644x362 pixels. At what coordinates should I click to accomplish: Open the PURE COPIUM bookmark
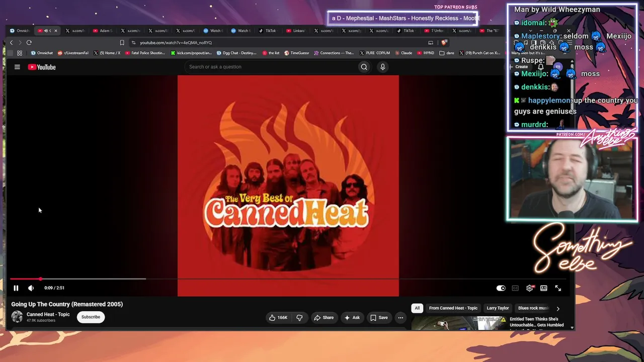[x=375, y=53]
